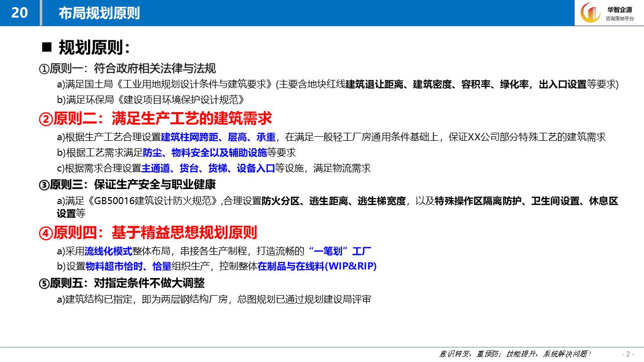
Task: Click blue text 物料超市恰时、恰量
Action: pyautogui.click(x=129, y=266)
